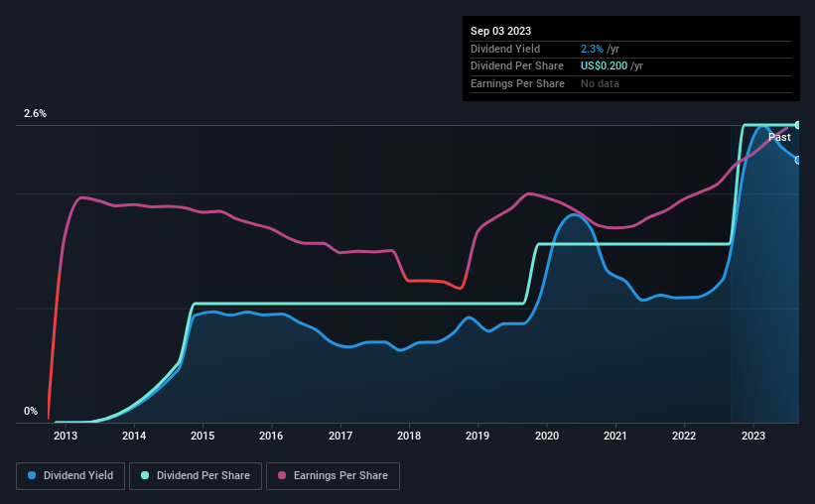The width and height of the screenshot is (815, 504).
Task: Click the pink Earnings Per Share legend dot
Action: 282,475
